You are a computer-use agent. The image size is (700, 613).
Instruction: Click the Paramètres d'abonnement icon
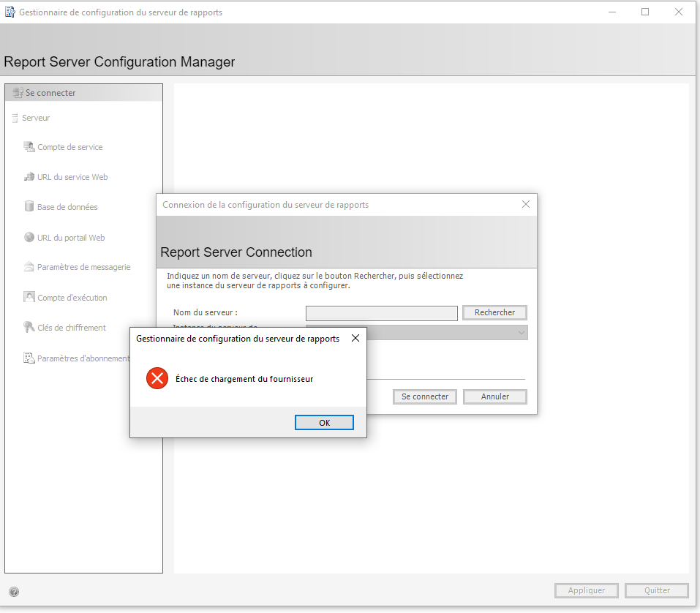point(29,358)
